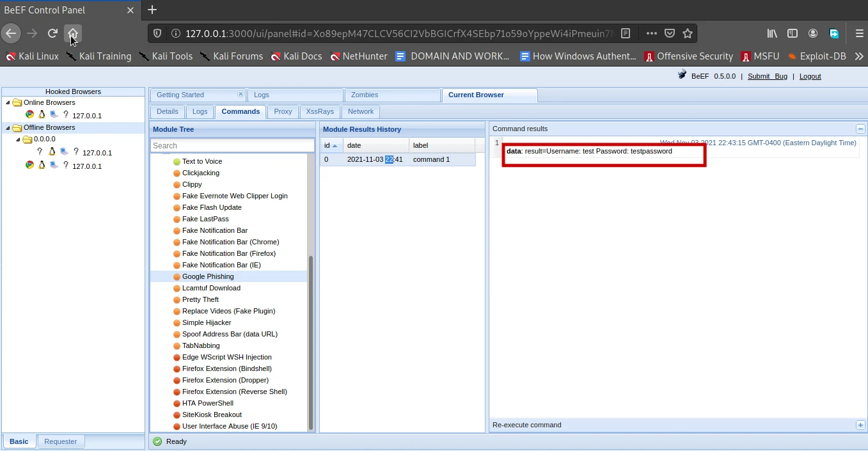Click the reload page button
Viewport: 868px width, 451px height.
pyautogui.click(x=52, y=33)
